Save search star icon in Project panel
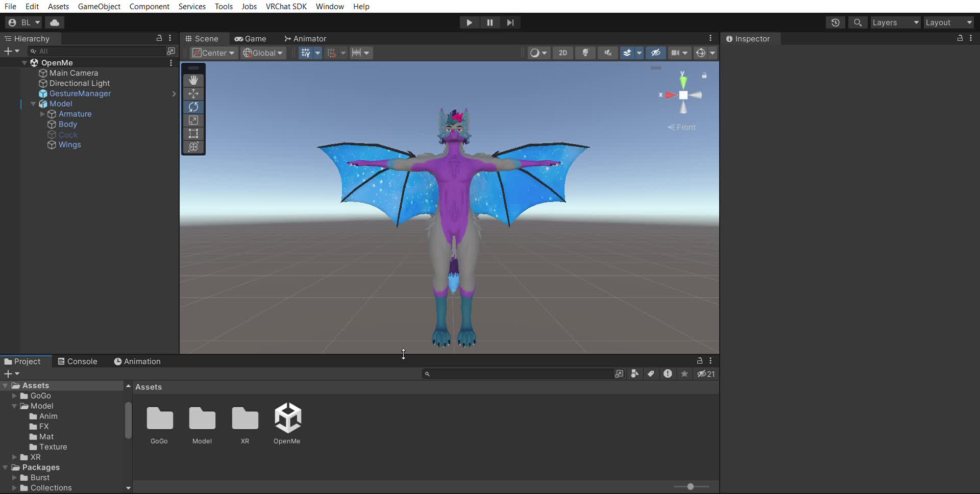This screenshot has height=494, width=980. coord(684,374)
